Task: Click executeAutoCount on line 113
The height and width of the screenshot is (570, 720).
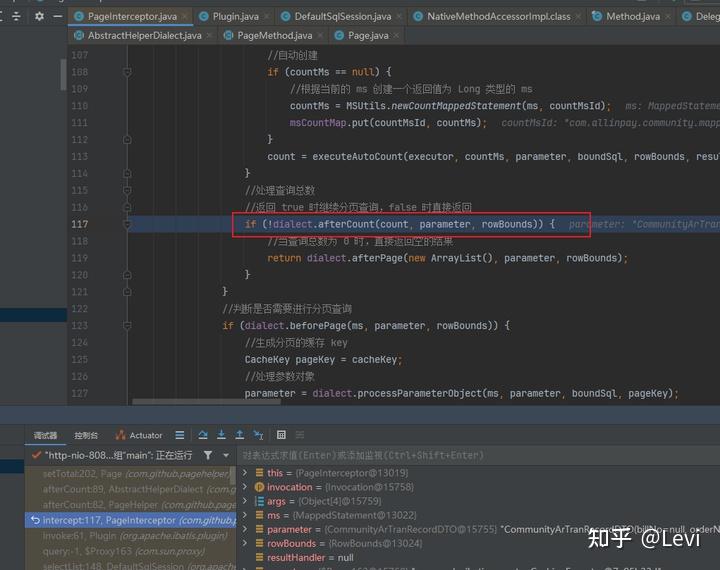Action: click(x=357, y=157)
